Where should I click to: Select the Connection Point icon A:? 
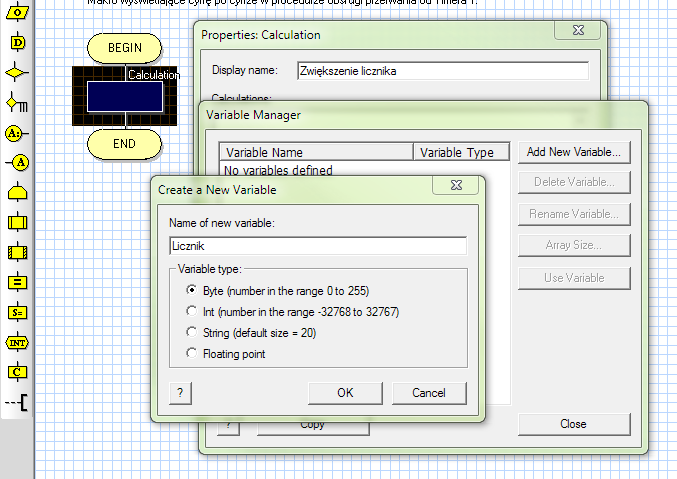coord(16,133)
